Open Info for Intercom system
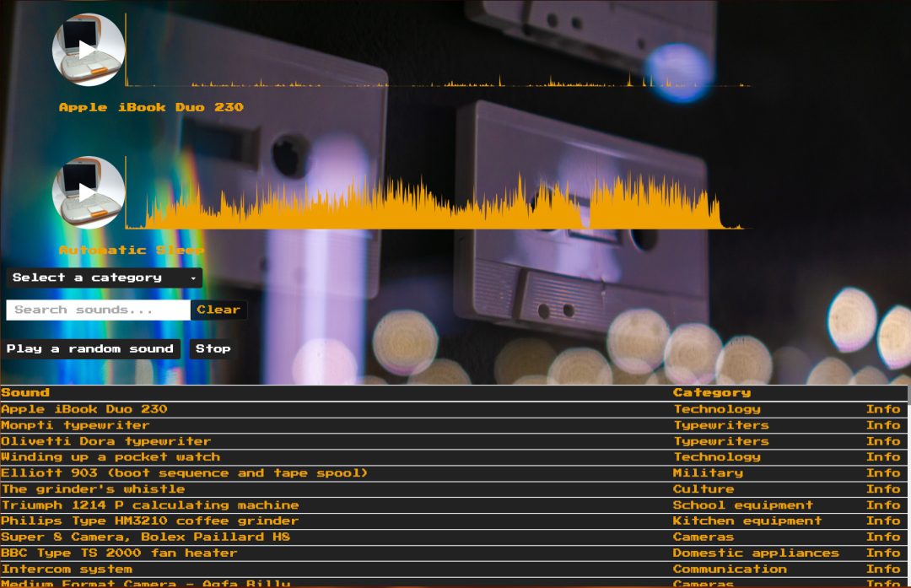The height and width of the screenshot is (588, 911). click(882, 569)
